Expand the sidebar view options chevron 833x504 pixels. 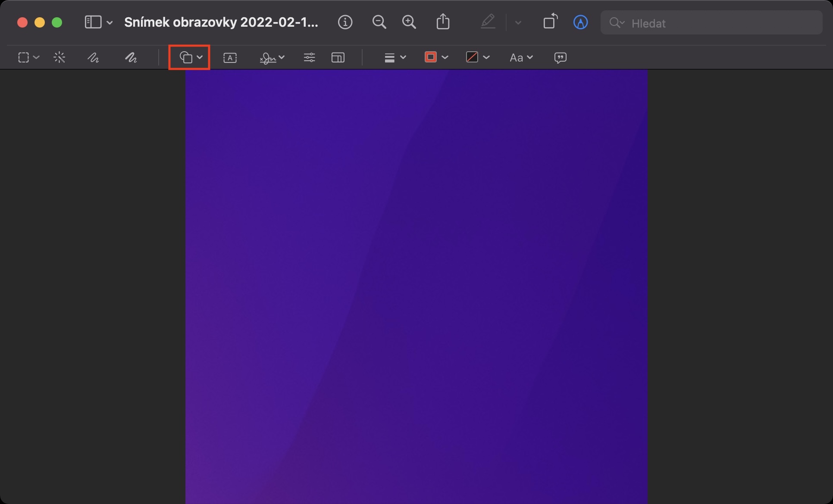[110, 22]
